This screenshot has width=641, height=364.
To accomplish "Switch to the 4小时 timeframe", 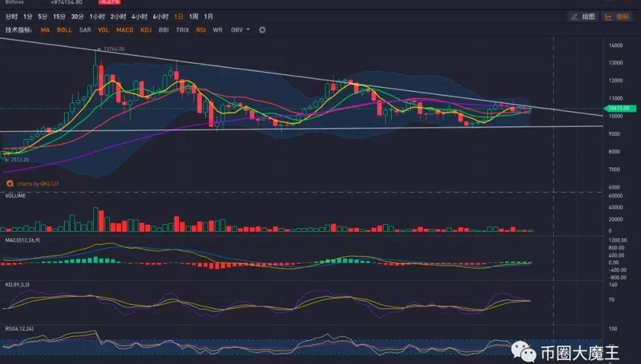I will point(139,17).
